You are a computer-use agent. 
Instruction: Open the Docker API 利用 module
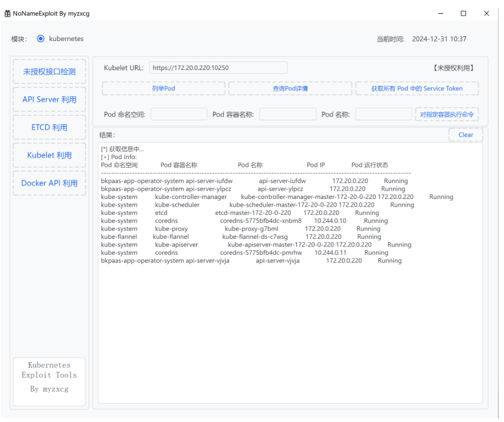50,184
